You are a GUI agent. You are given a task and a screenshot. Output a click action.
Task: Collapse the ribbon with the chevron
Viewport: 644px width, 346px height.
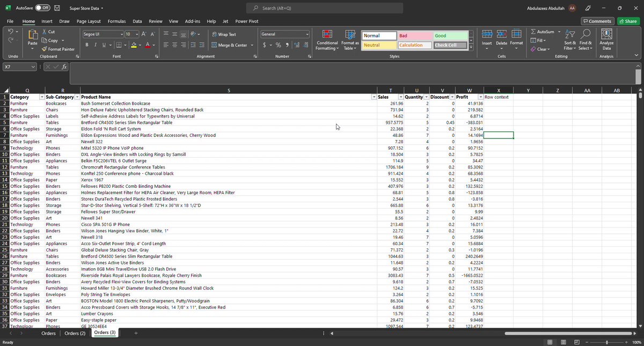(x=636, y=56)
